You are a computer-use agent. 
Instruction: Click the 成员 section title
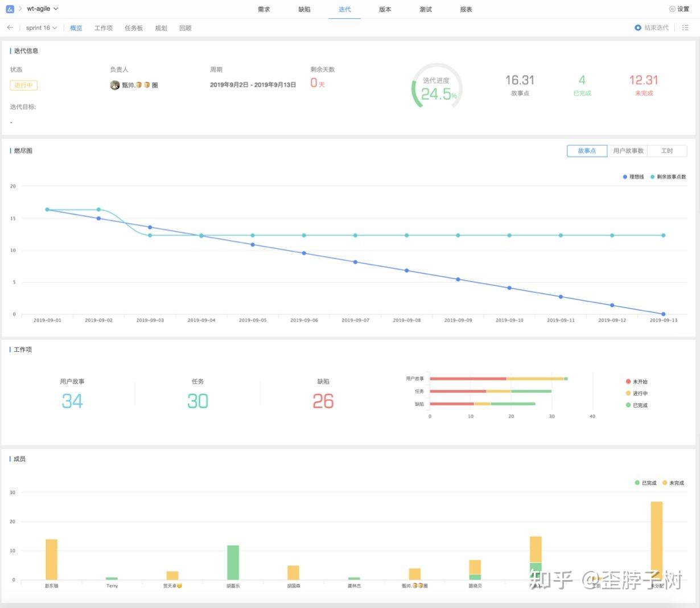pyautogui.click(x=19, y=459)
